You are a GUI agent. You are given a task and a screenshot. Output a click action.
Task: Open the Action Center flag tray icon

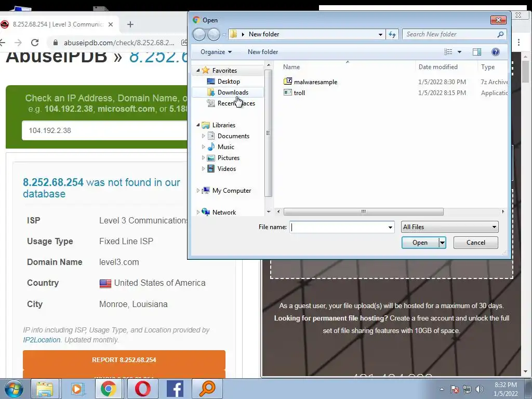[x=455, y=389]
